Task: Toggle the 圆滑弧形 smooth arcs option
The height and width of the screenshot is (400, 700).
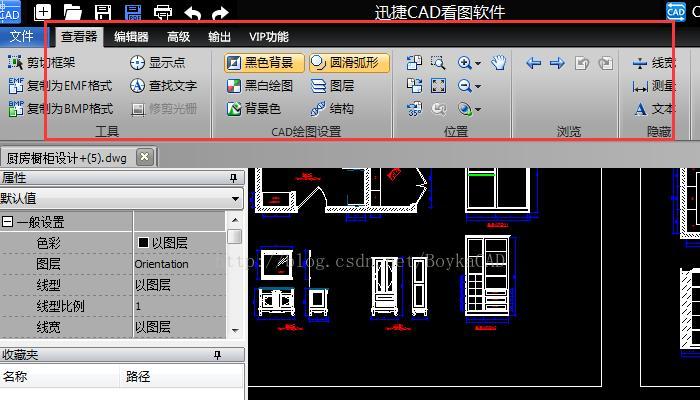Action: click(349, 63)
